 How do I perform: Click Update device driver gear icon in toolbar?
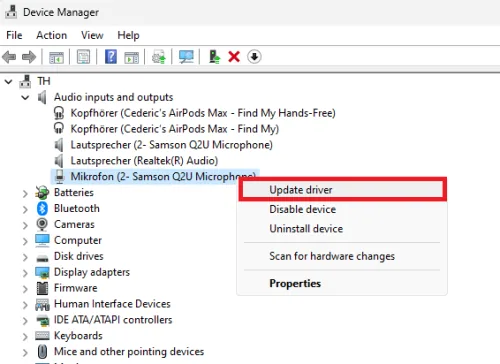(159, 57)
